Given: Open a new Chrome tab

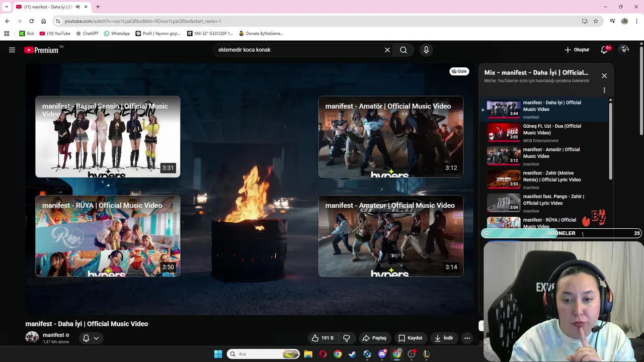Looking at the screenshot, I should pyautogui.click(x=98, y=7).
